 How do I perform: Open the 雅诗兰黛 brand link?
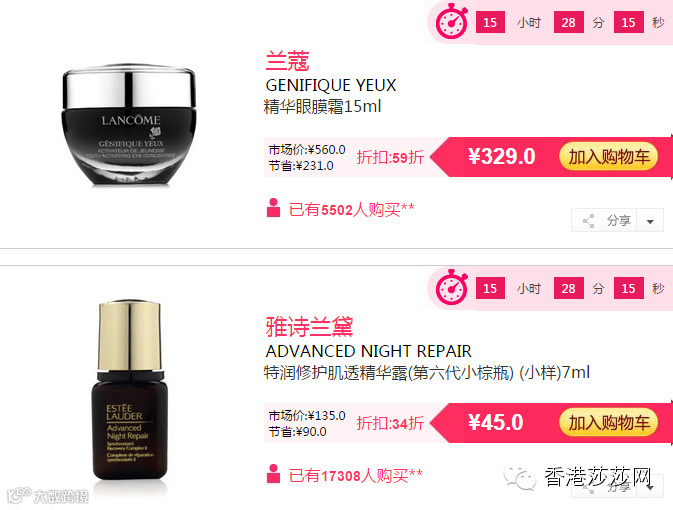[x=309, y=327]
